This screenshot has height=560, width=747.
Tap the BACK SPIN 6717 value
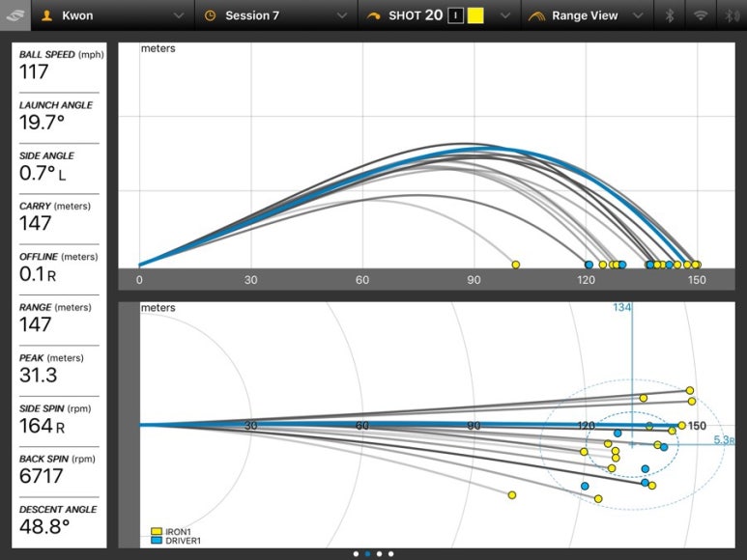point(41,476)
